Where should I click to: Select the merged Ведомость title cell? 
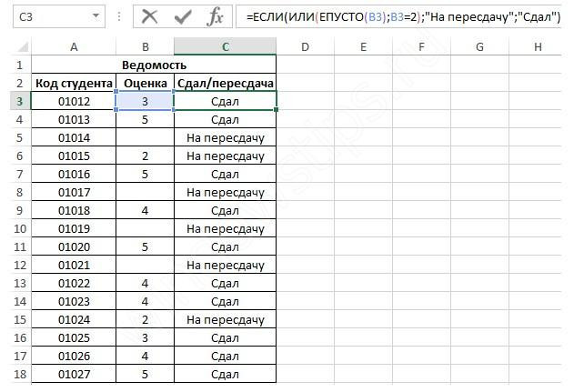154,65
